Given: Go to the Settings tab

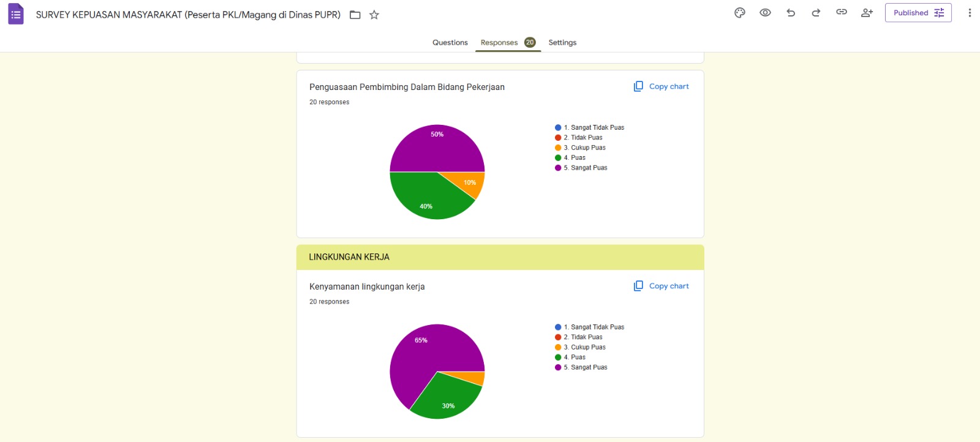Looking at the screenshot, I should (x=562, y=42).
